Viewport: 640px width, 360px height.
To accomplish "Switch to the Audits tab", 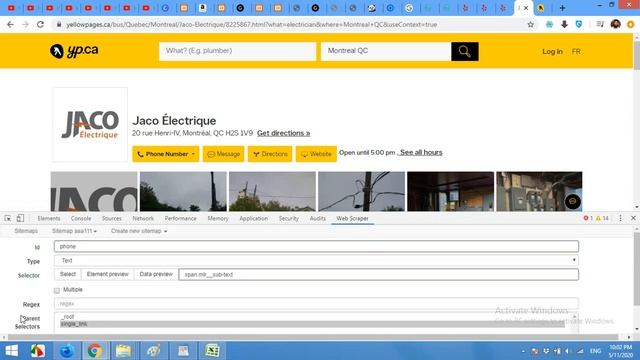I will (318, 218).
